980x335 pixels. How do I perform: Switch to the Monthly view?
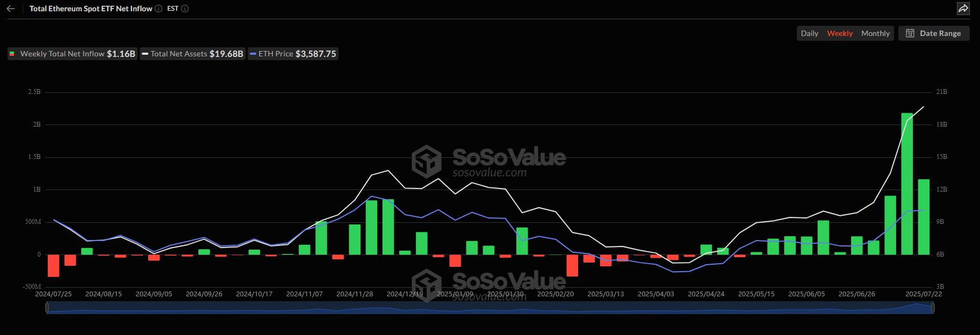coord(875,33)
